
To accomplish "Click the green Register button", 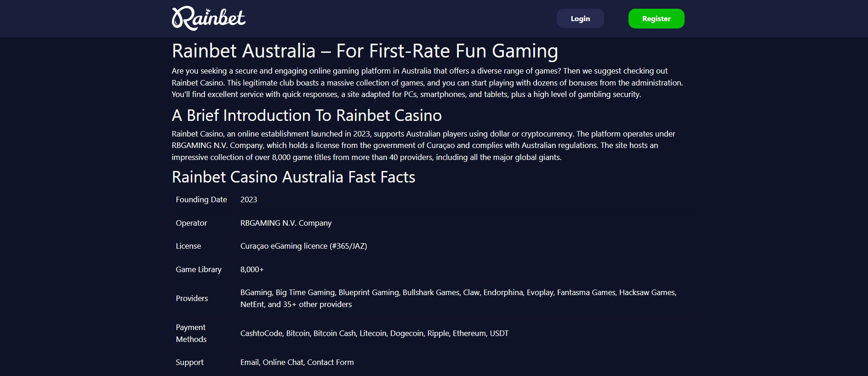I will tap(656, 18).
